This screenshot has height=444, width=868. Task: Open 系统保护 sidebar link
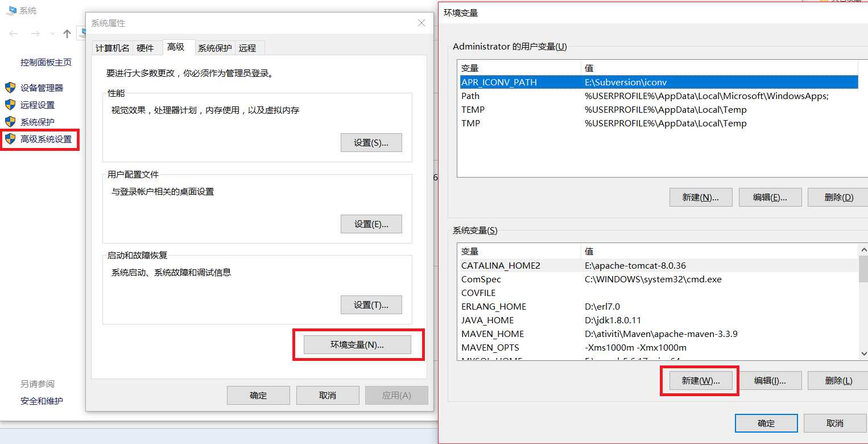tap(38, 122)
